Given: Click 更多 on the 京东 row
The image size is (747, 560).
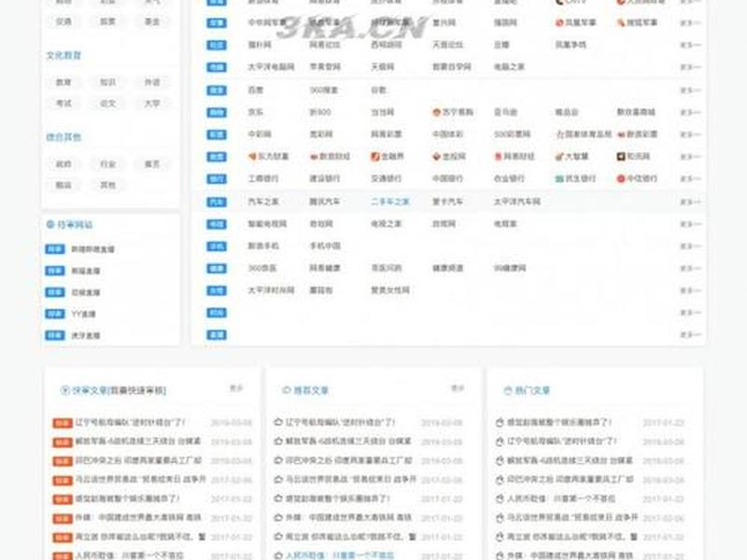Looking at the screenshot, I should [x=690, y=112].
